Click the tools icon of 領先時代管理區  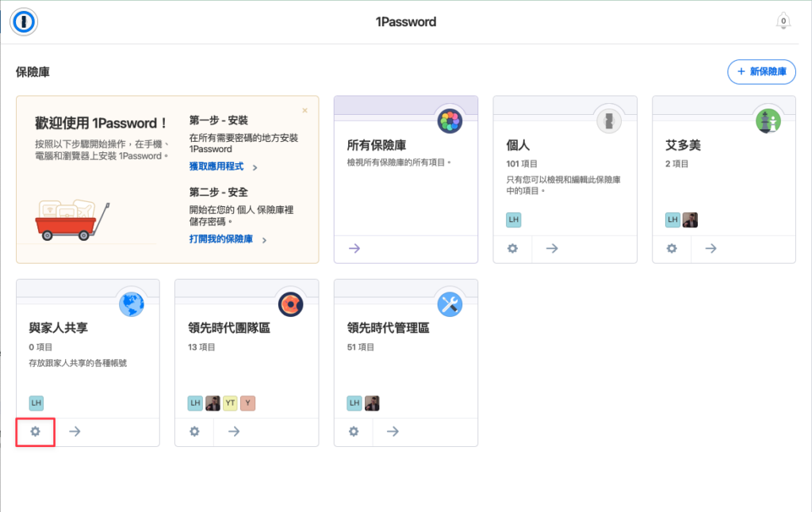pos(450,304)
